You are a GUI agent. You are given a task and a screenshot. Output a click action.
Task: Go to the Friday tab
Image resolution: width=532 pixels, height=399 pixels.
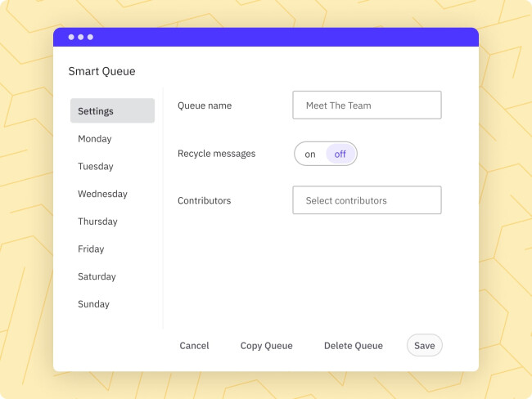point(91,249)
